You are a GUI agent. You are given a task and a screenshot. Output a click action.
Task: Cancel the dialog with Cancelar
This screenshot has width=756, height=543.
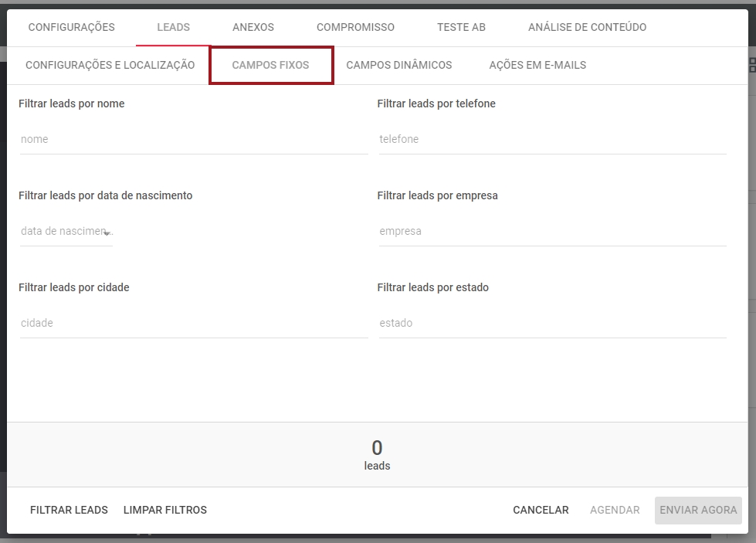(x=541, y=510)
